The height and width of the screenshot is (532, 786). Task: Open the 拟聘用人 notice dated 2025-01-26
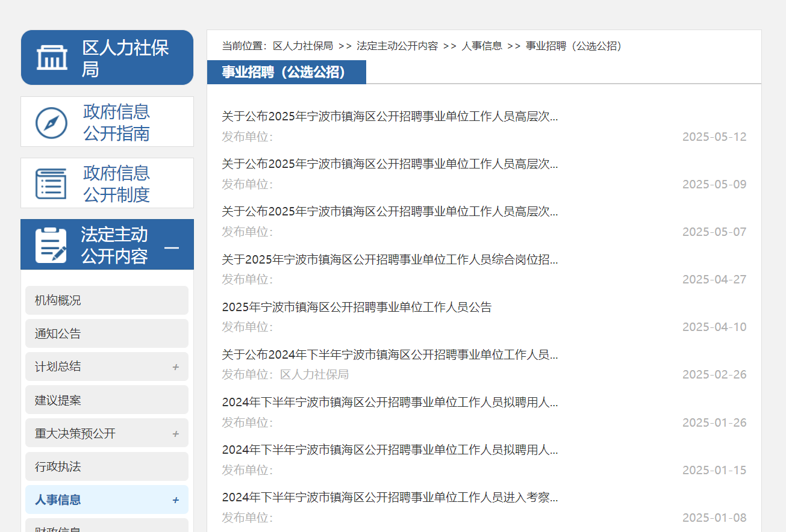[x=390, y=403]
